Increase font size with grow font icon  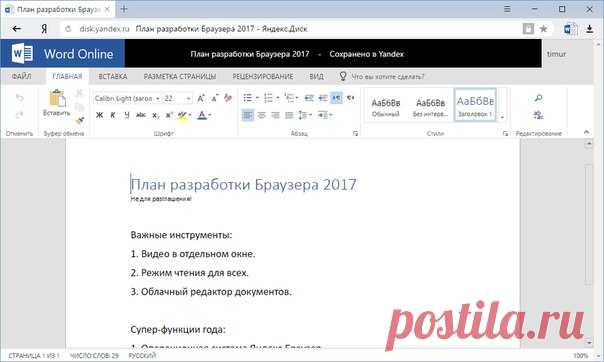click(x=201, y=99)
